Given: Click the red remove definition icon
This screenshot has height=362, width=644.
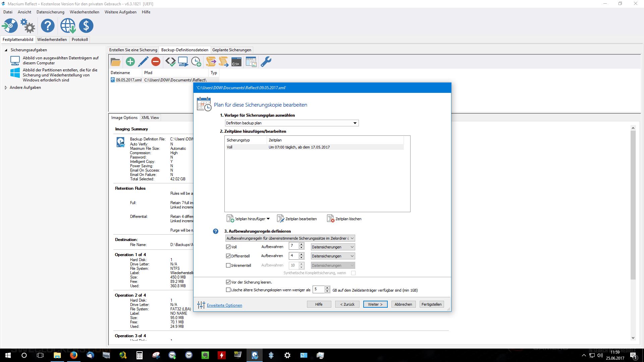Looking at the screenshot, I should pos(156,62).
